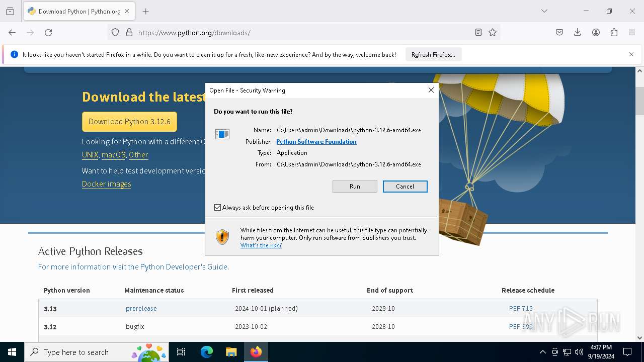Open the Windows Start menu
644x362 pixels.
[x=12, y=352]
